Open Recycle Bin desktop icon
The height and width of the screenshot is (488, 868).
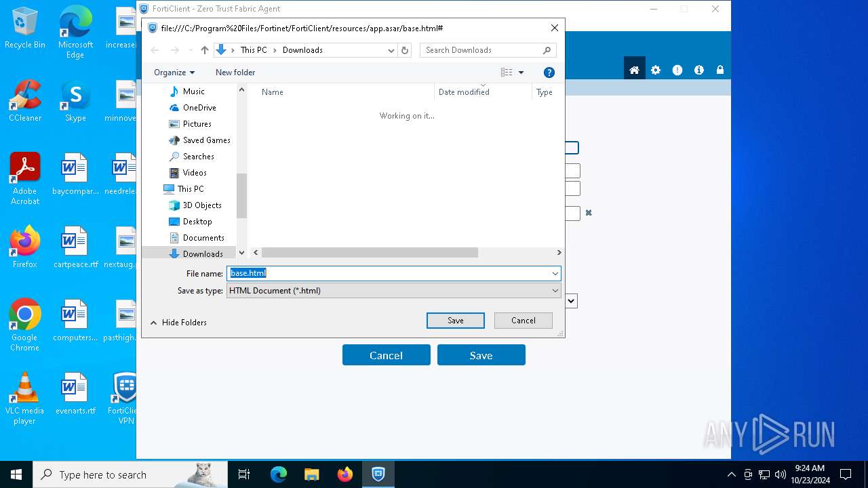click(25, 28)
